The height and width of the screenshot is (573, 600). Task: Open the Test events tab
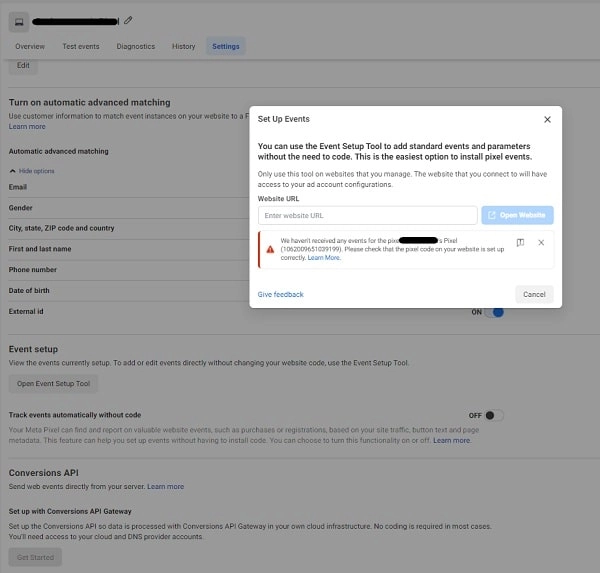[x=81, y=46]
